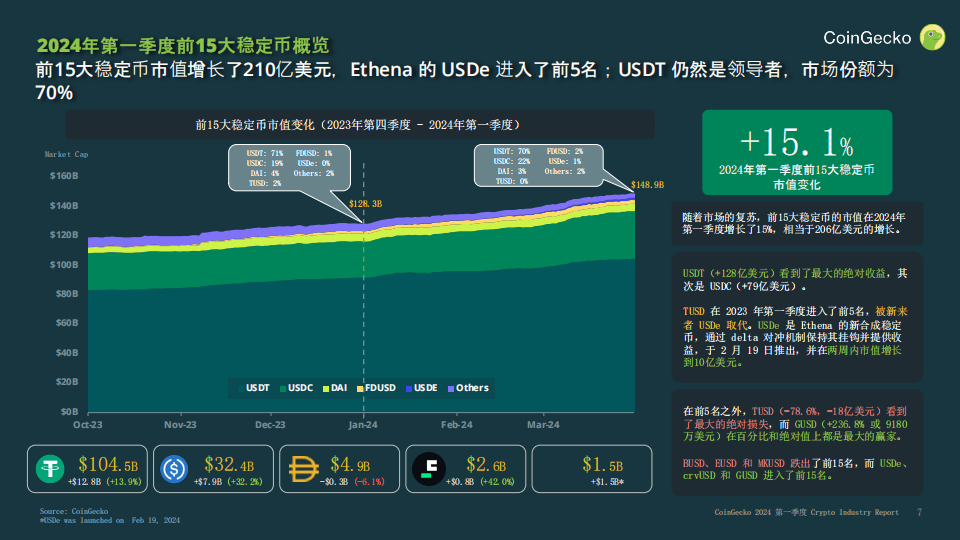Image resolution: width=960 pixels, height=540 pixels.
Task: Click the paragraph starting 随着市场的复苏
Action: click(x=794, y=223)
